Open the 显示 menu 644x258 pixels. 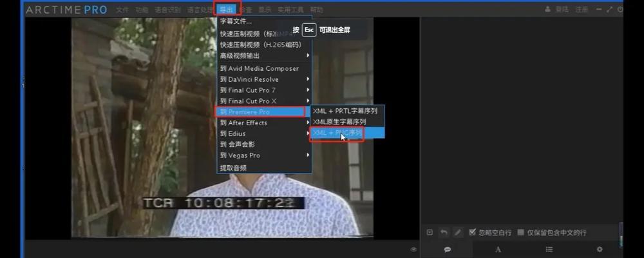265,10
